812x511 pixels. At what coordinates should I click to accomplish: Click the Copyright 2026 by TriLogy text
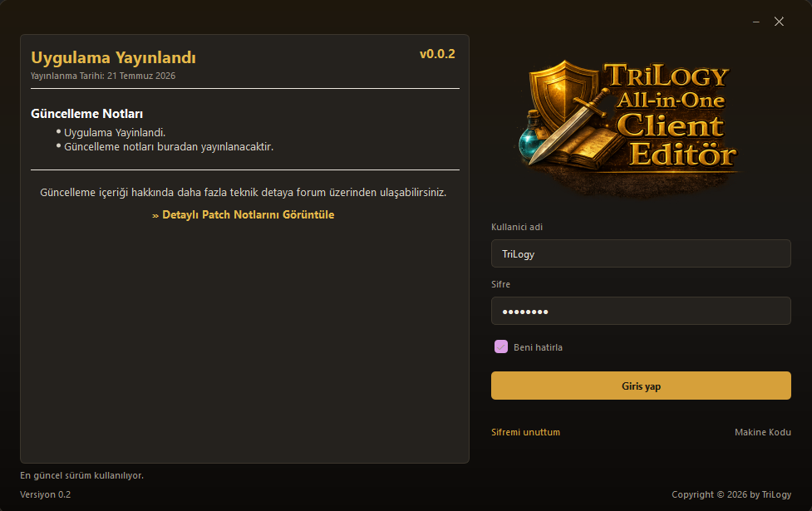click(x=731, y=494)
